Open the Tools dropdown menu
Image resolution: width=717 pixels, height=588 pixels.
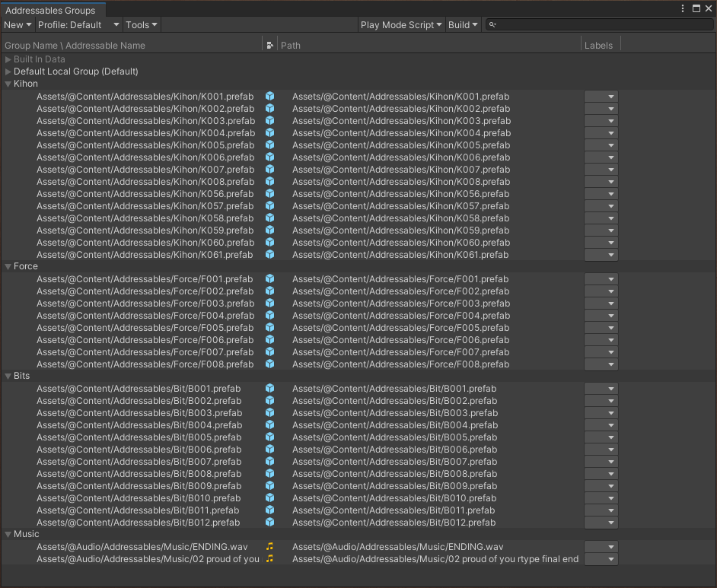click(x=142, y=24)
